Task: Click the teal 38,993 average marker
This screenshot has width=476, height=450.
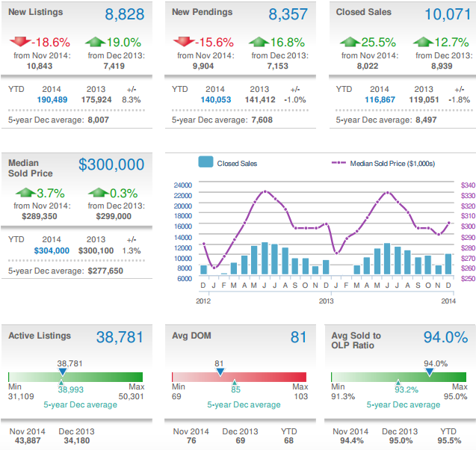Action: (61, 382)
